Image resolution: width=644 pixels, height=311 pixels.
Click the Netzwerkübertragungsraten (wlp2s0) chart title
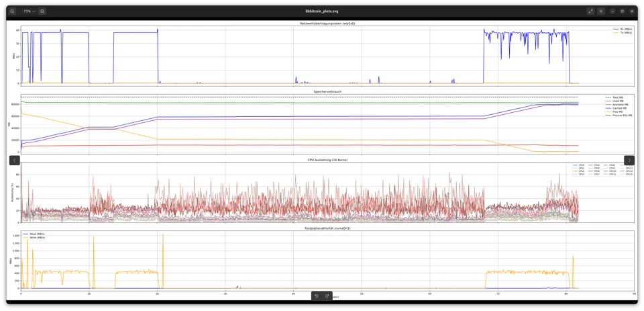tap(327, 24)
